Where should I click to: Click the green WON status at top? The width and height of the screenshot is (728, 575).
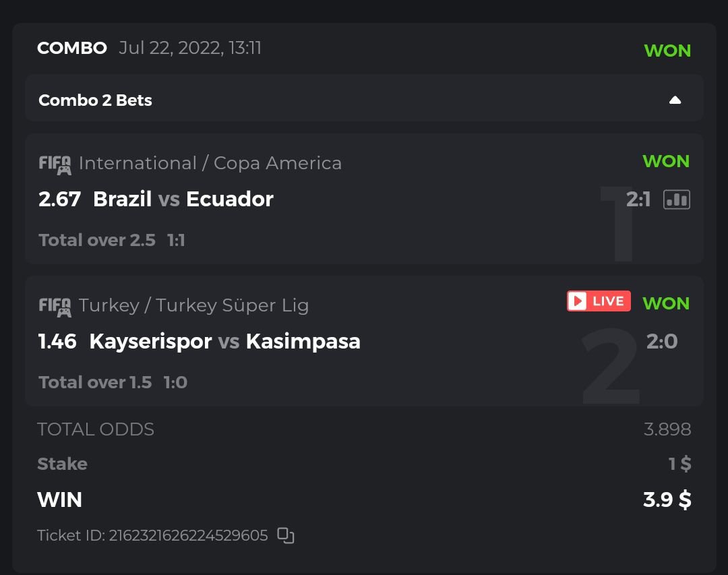pos(667,51)
